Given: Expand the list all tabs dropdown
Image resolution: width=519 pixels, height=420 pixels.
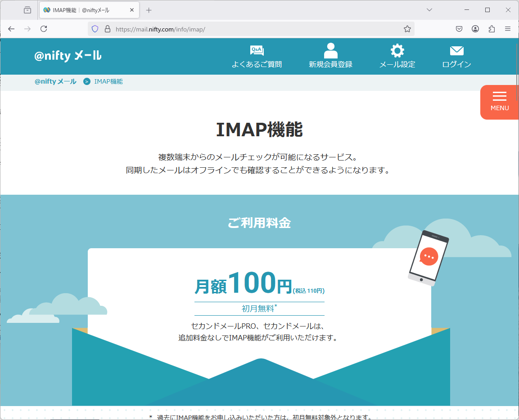Looking at the screenshot, I should pos(429,10).
